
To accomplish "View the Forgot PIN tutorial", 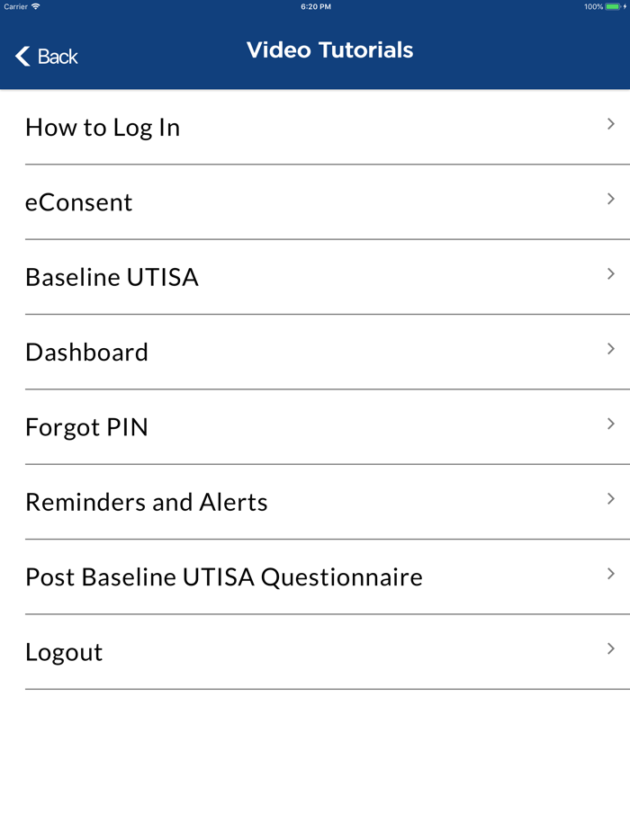I will pos(86,427).
